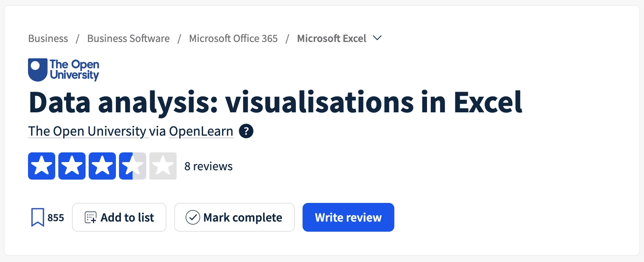Navigate to the Business breadcrumb
The width and height of the screenshot is (644, 262).
click(x=47, y=38)
